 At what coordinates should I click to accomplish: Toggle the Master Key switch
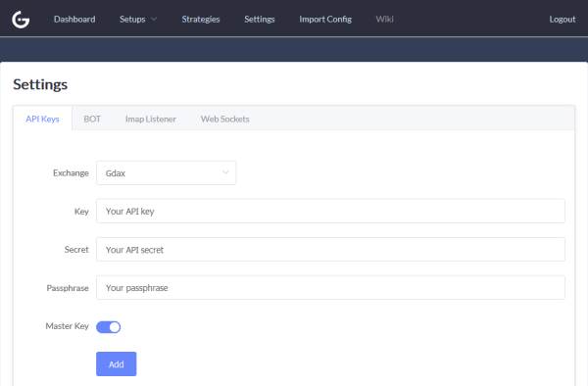point(109,327)
